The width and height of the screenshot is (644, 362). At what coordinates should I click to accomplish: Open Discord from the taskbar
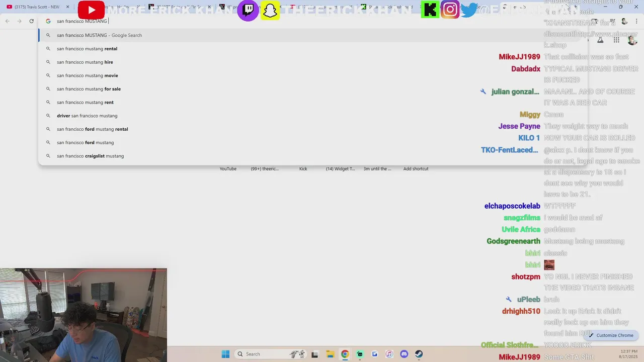pos(404,354)
